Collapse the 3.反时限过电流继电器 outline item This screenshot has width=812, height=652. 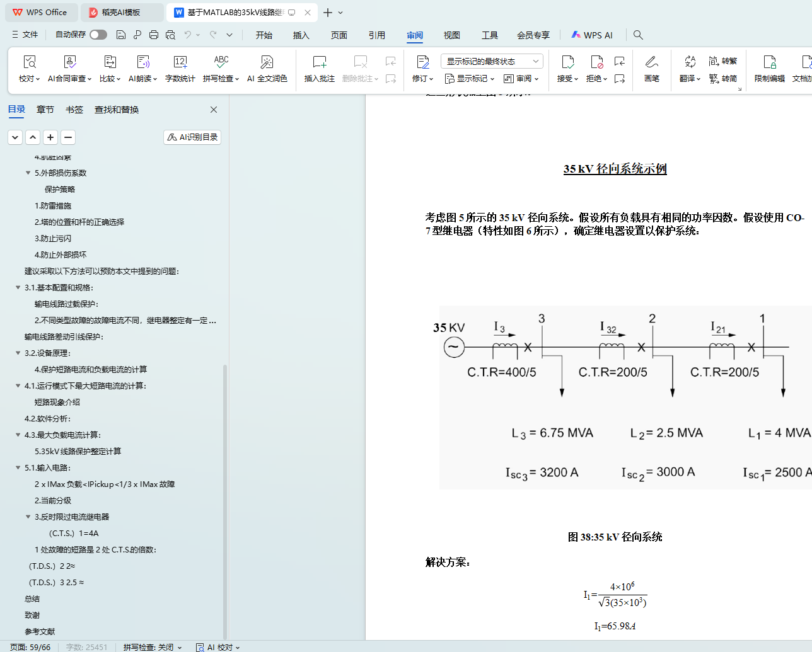point(28,517)
